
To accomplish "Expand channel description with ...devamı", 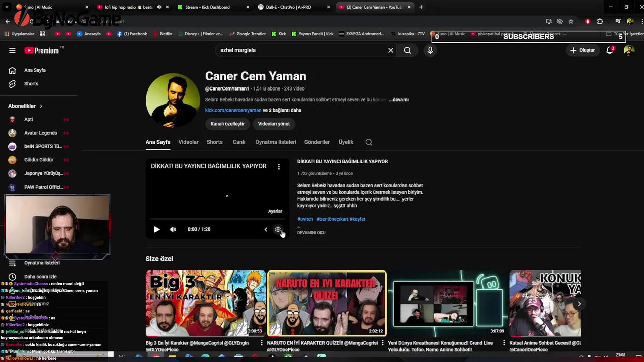I will (398, 100).
